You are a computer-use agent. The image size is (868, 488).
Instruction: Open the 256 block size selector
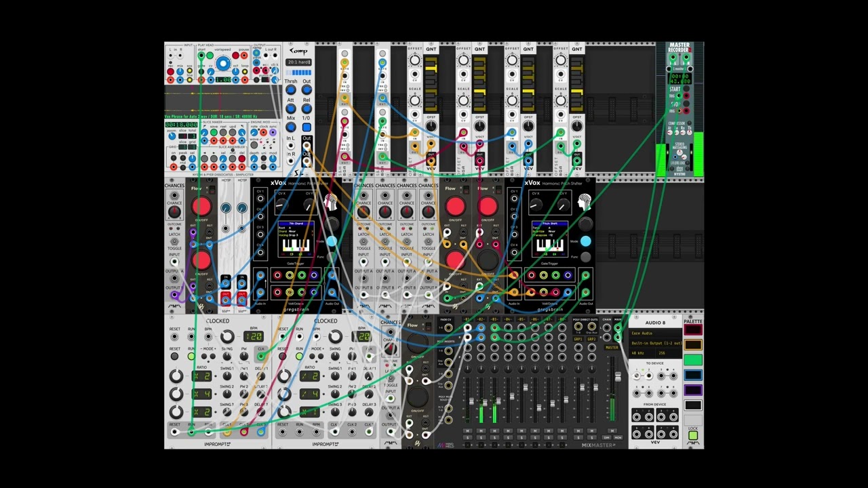point(668,353)
